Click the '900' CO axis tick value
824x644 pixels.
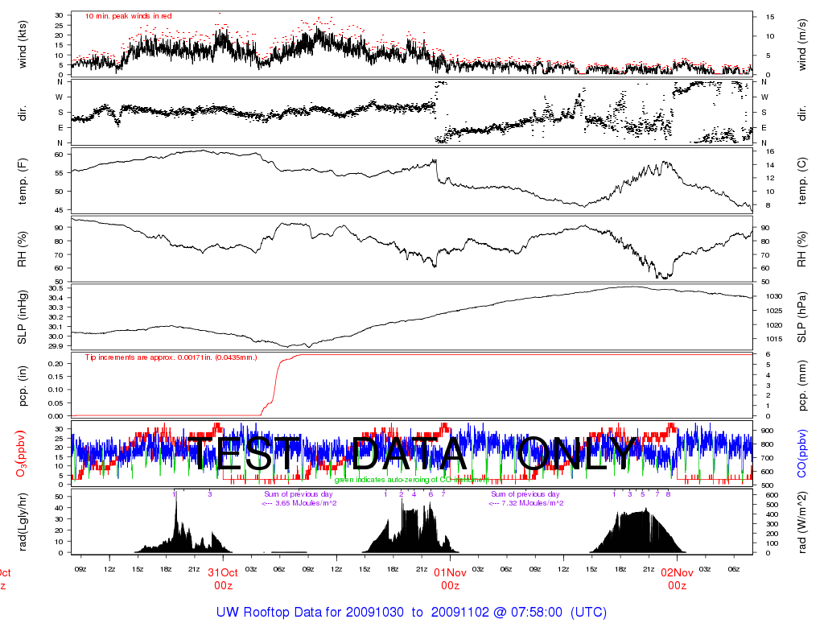[x=767, y=431]
